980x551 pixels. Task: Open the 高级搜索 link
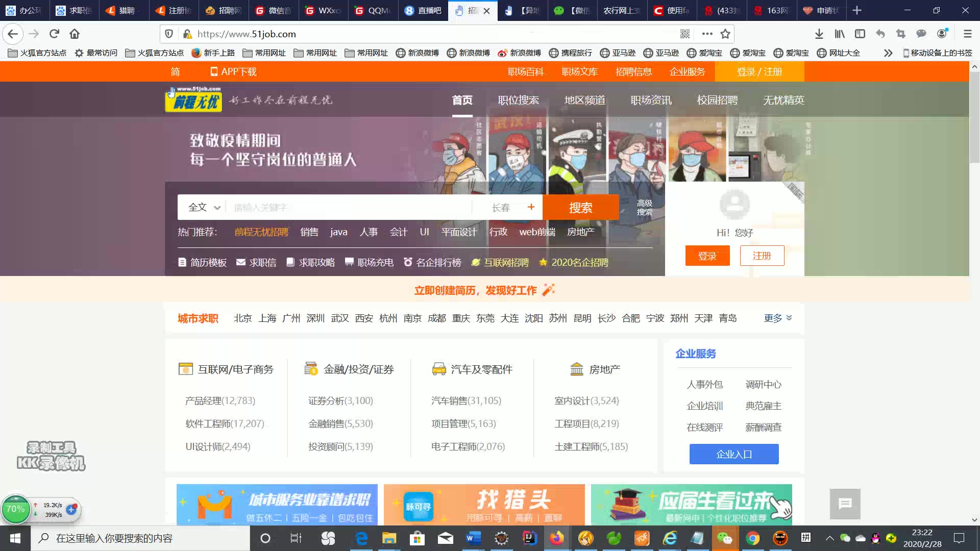point(644,207)
